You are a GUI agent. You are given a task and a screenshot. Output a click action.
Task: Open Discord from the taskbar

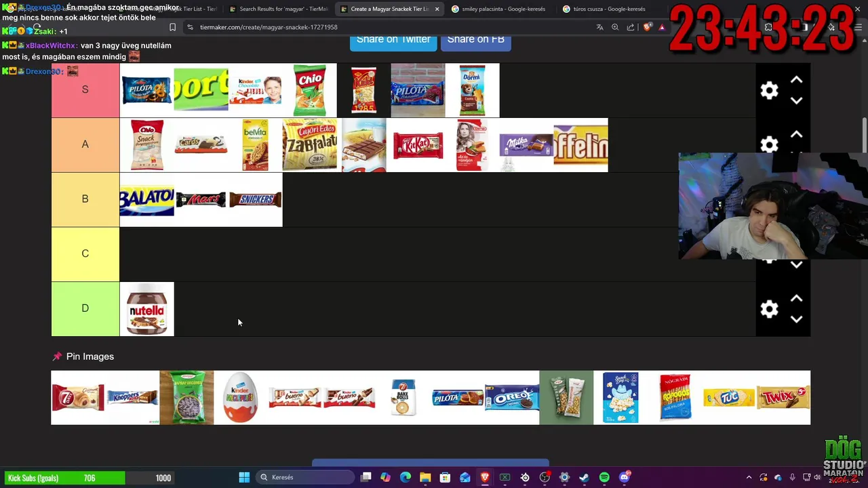pyautogui.click(x=625, y=477)
